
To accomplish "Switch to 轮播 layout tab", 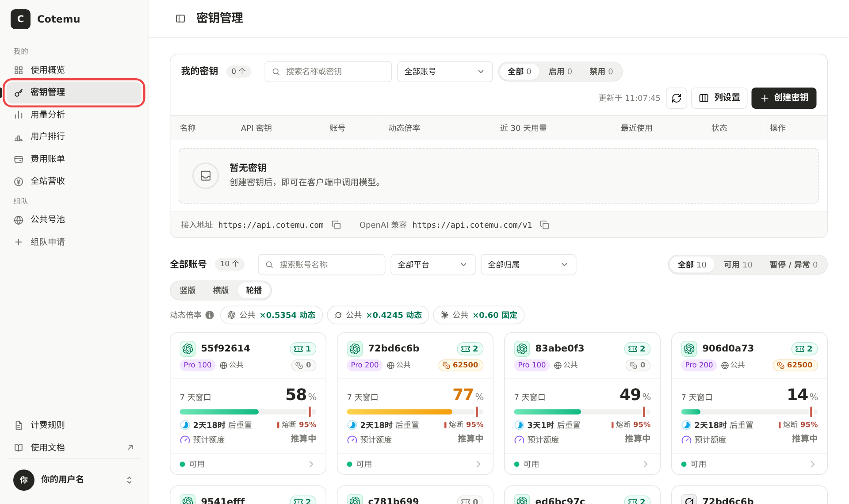I will [254, 290].
